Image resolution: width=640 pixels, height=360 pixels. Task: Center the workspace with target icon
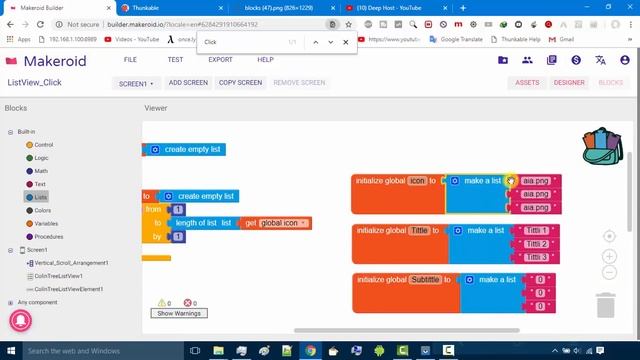609,236
